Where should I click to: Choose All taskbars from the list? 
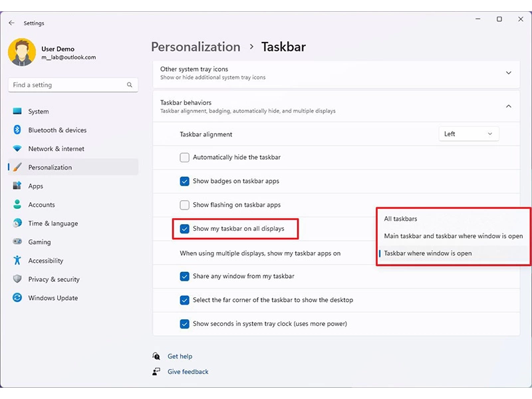click(x=402, y=218)
